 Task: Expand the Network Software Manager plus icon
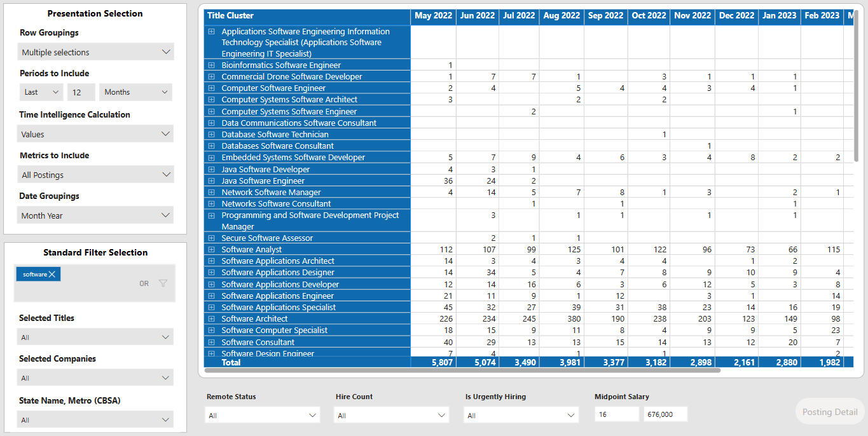(211, 192)
